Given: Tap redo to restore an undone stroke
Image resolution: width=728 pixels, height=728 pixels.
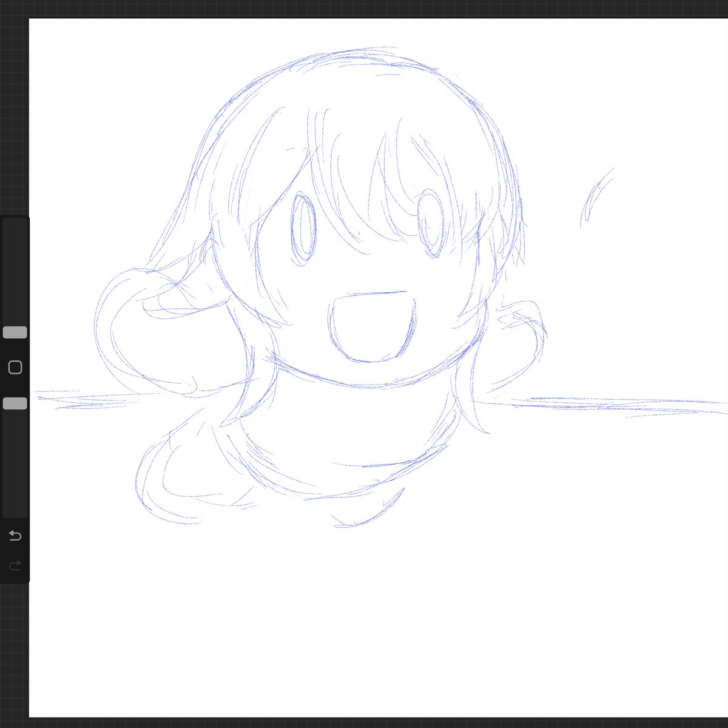Looking at the screenshot, I should tap(15, 567).
